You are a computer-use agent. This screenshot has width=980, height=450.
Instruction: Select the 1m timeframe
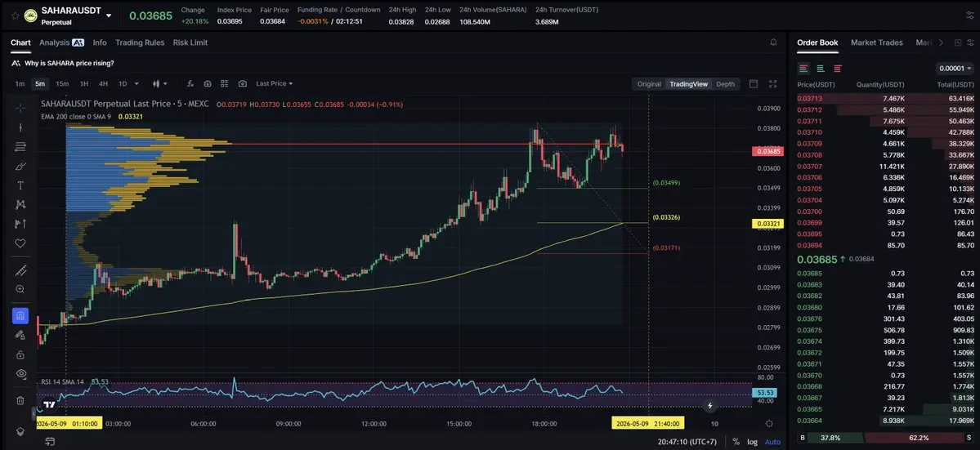pyautogui.click(x=20, y=83)
